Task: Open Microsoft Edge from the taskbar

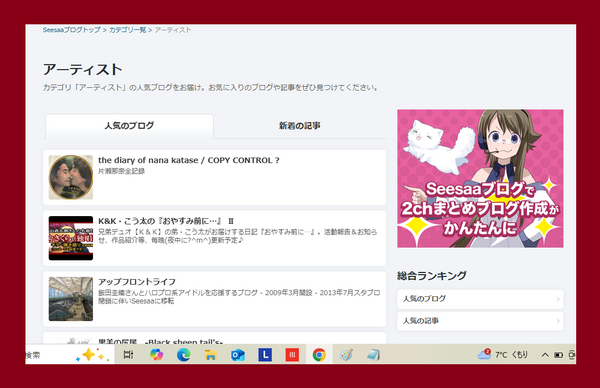Action: coord(184,355)
